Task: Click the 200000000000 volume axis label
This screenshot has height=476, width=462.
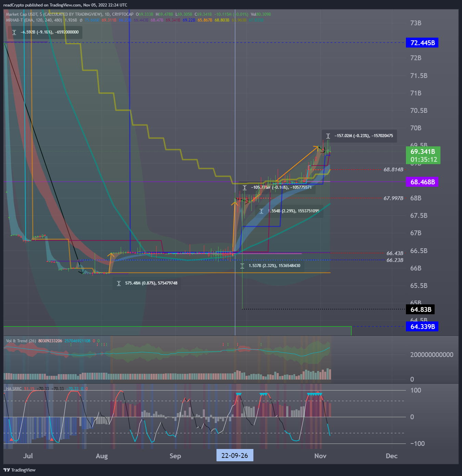Action: click(432, 355)
